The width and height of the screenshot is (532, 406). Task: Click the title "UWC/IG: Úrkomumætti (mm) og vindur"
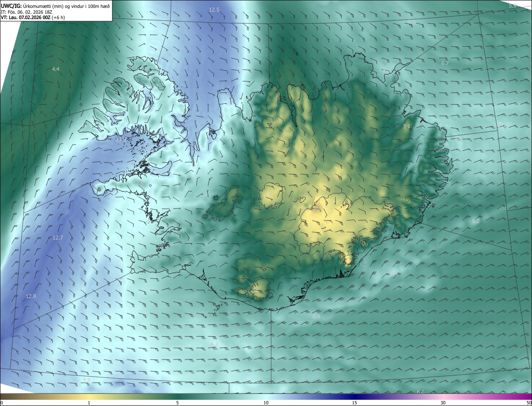click(55, 6)
